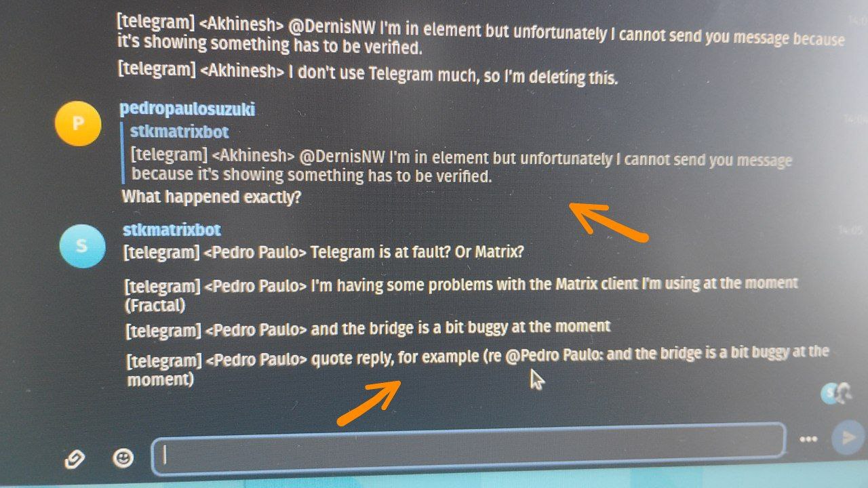Screen dimensions: 868x488
Task: Open stkmatrixbot's blue S avatar
Action: tap(83, 245)
